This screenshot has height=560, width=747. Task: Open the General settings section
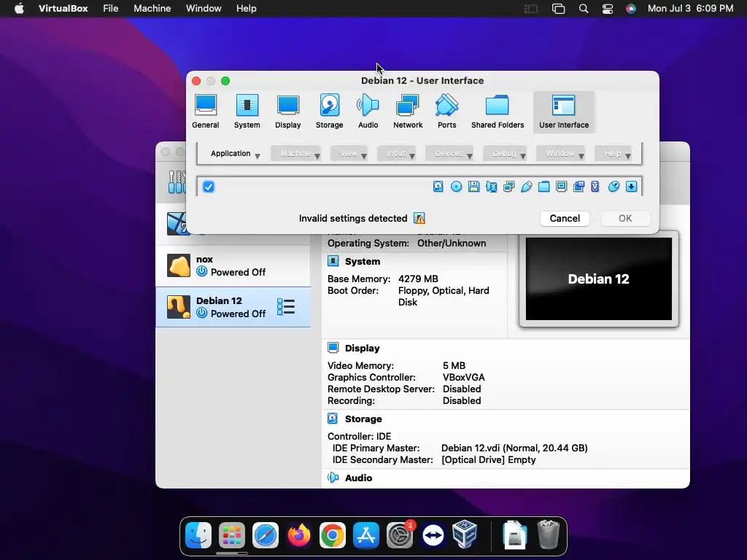(x=205, y=112)
